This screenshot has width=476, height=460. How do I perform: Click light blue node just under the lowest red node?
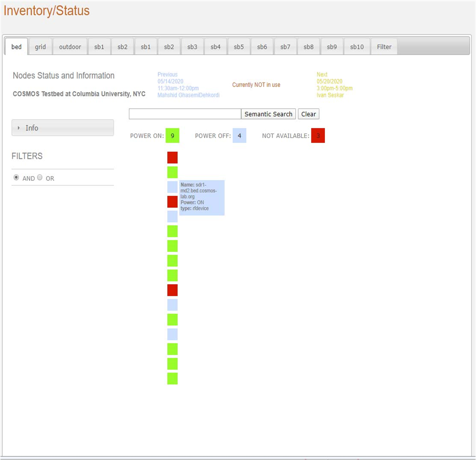(172, 305)
